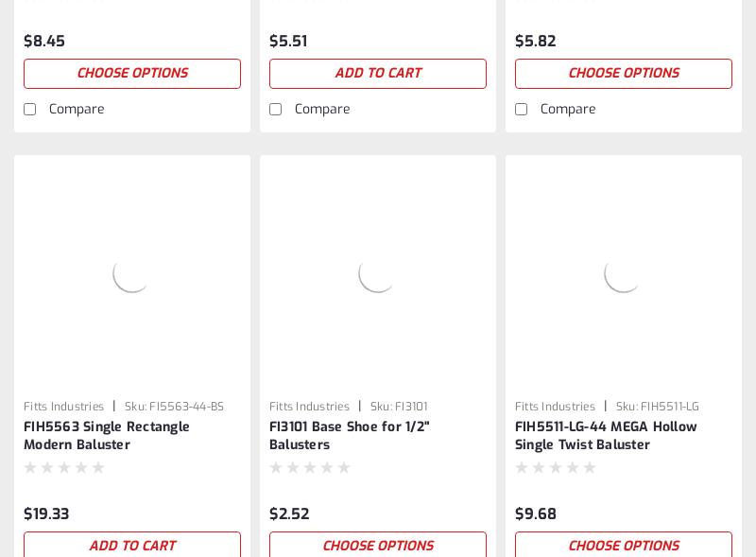Add the $5.51 item to cart

click(x=378, y=74)
